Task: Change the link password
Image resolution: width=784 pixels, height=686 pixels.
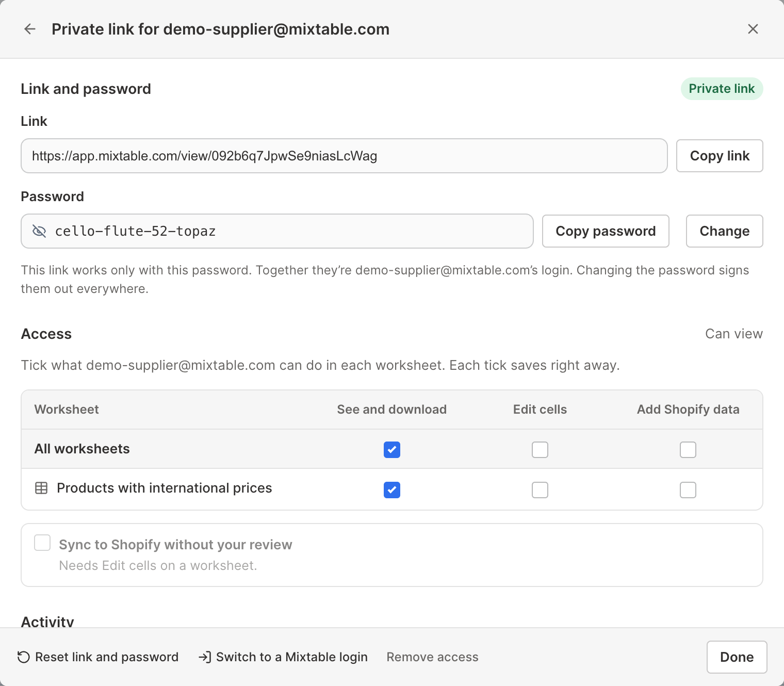Action: pyautogui.click(x=725, y=231)
